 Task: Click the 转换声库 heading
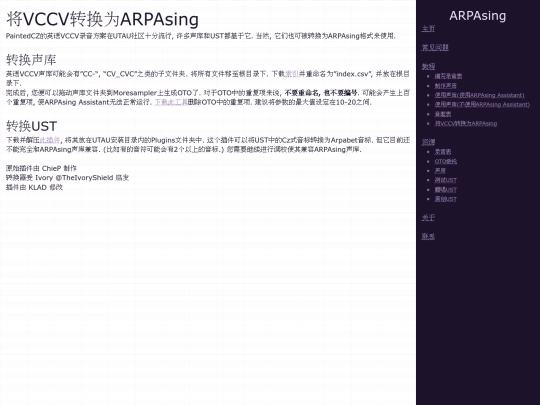click(31, 60)
